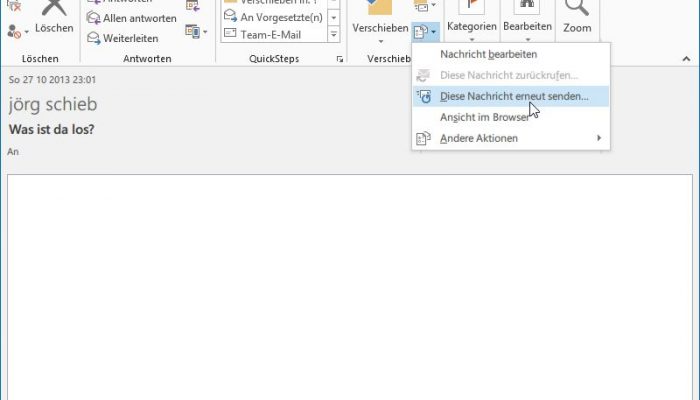Choose Diese Nachricht erneut senden
Image resolution: width=700 pixels, height=400 pixels.
tap(511, 96)
